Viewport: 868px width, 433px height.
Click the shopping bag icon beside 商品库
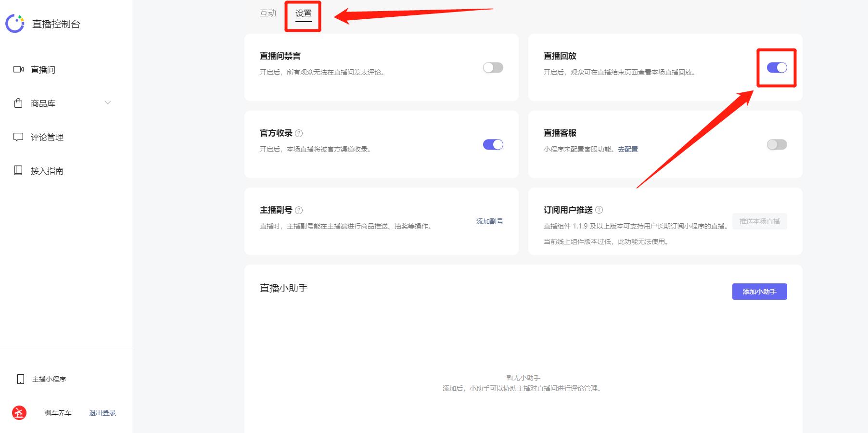coord(18,103)
